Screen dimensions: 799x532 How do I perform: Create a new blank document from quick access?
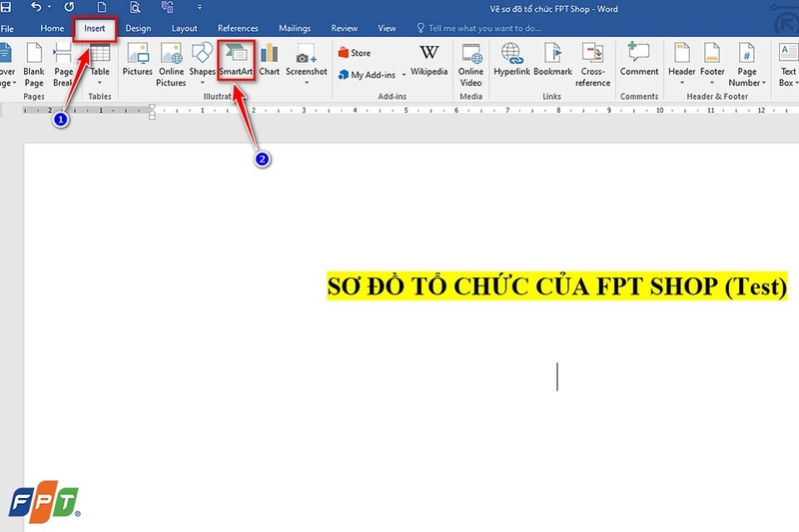coord(102,7)
